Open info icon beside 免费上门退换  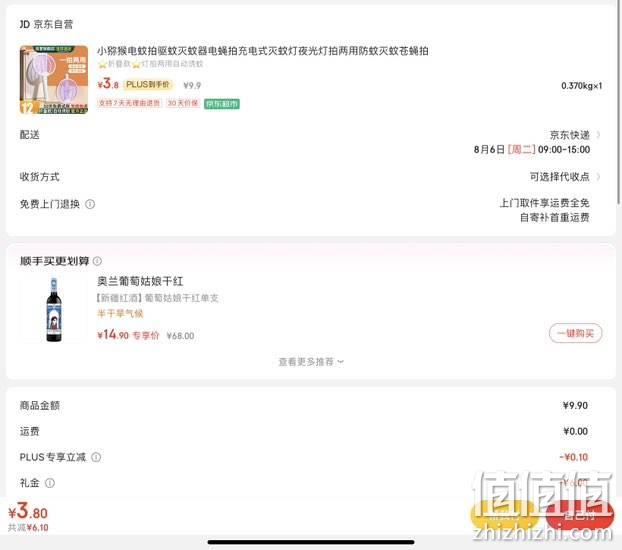click(90, 204)
